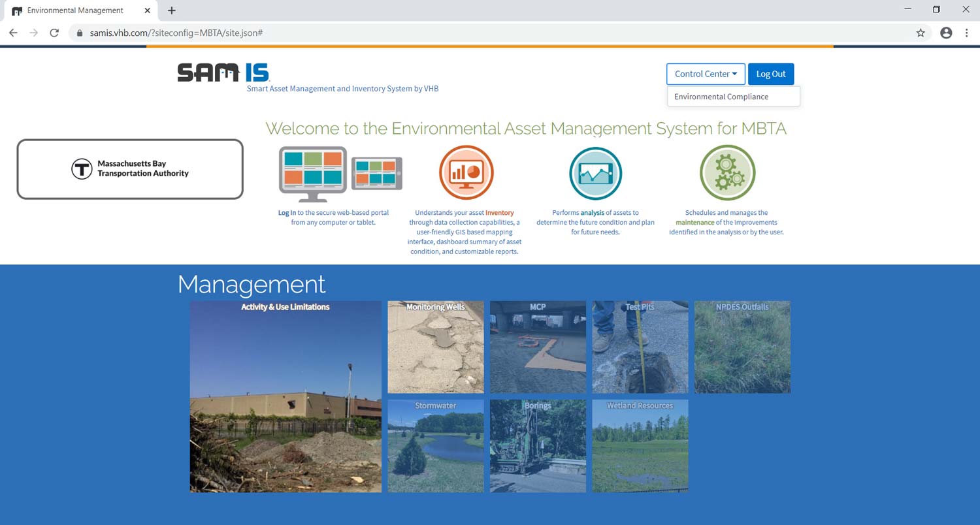Click the bold 'analysis' word
The width and height of the screenshot is (980, 525).
click(x=593, y=213)
